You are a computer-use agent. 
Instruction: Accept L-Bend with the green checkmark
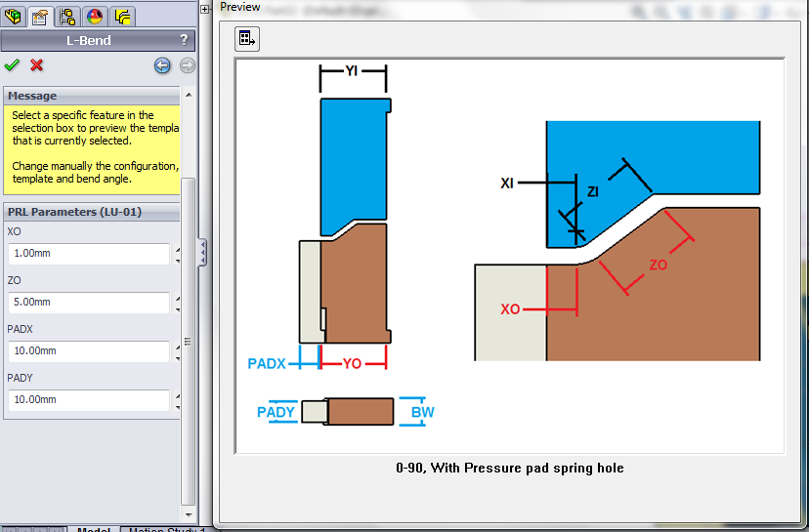click(x=12, y=65)
